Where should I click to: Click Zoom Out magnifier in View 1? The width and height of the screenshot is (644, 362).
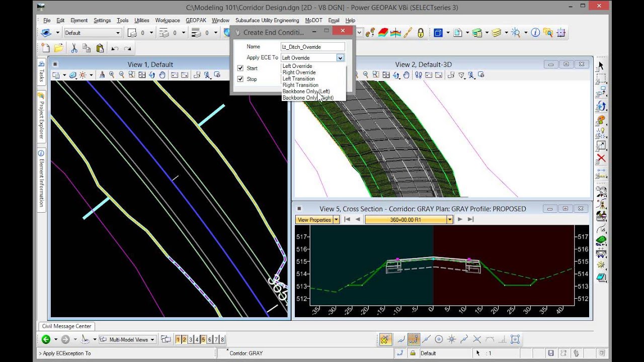[122, 75]
